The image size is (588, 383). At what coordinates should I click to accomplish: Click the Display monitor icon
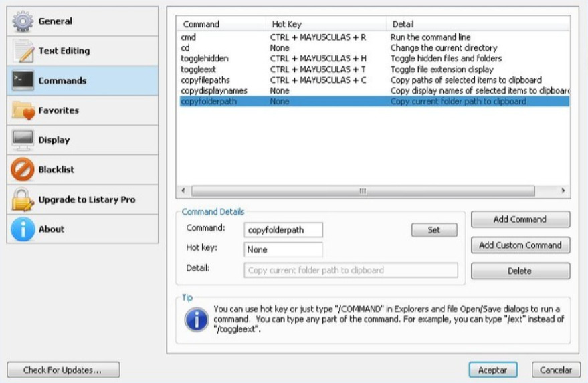[23, 140]
